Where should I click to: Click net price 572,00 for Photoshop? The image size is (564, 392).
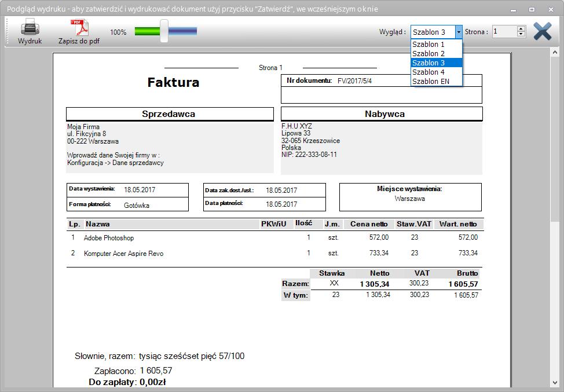379,237
